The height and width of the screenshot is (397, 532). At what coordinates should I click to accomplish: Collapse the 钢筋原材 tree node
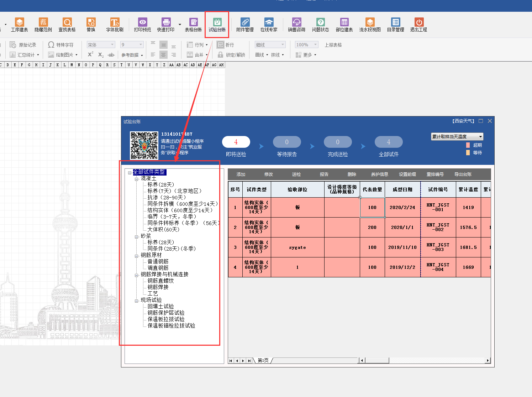point(137,256)
